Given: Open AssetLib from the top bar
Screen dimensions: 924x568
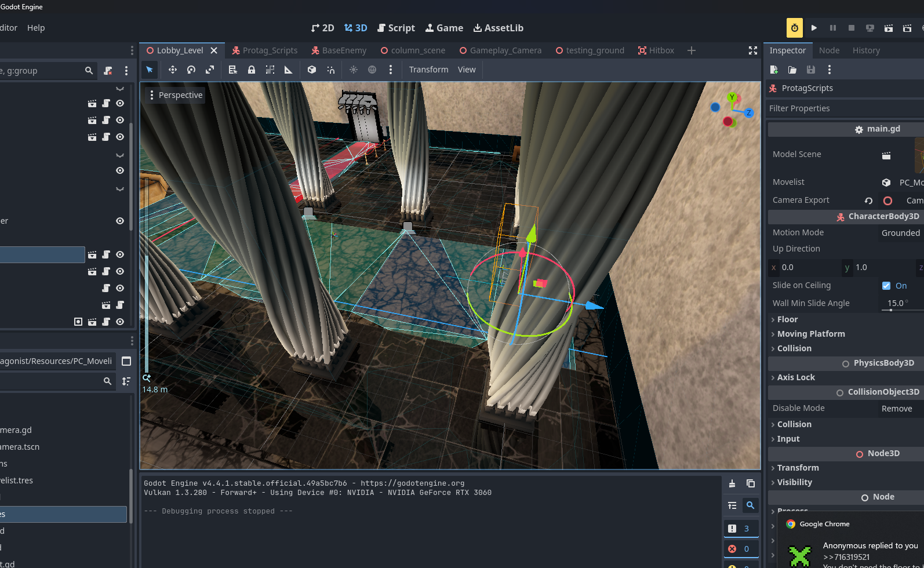Looking at the screenshot, I should pos(498,28).
